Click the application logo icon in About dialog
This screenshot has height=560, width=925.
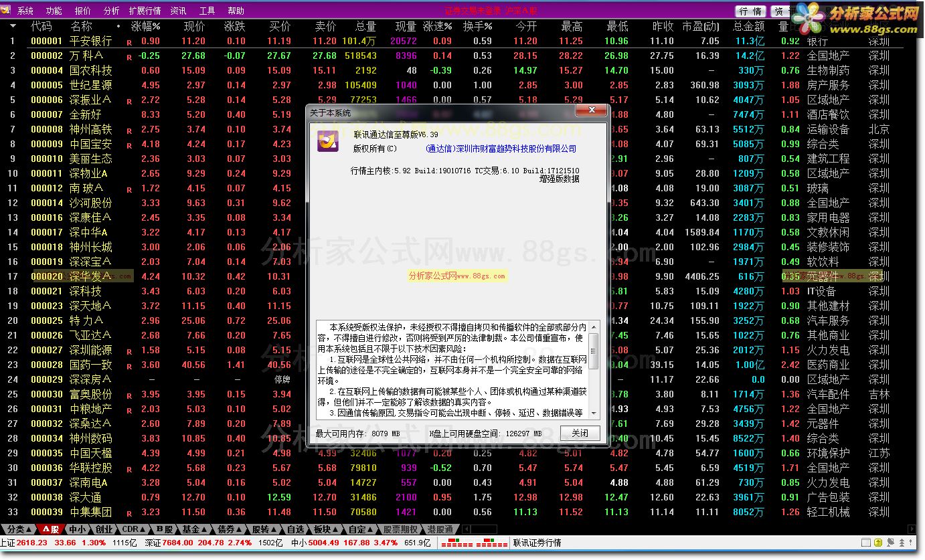pos(328,141)
